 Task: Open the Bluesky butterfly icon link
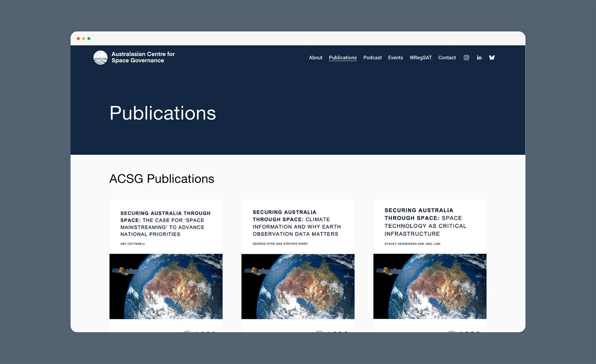tap(492, 57)
